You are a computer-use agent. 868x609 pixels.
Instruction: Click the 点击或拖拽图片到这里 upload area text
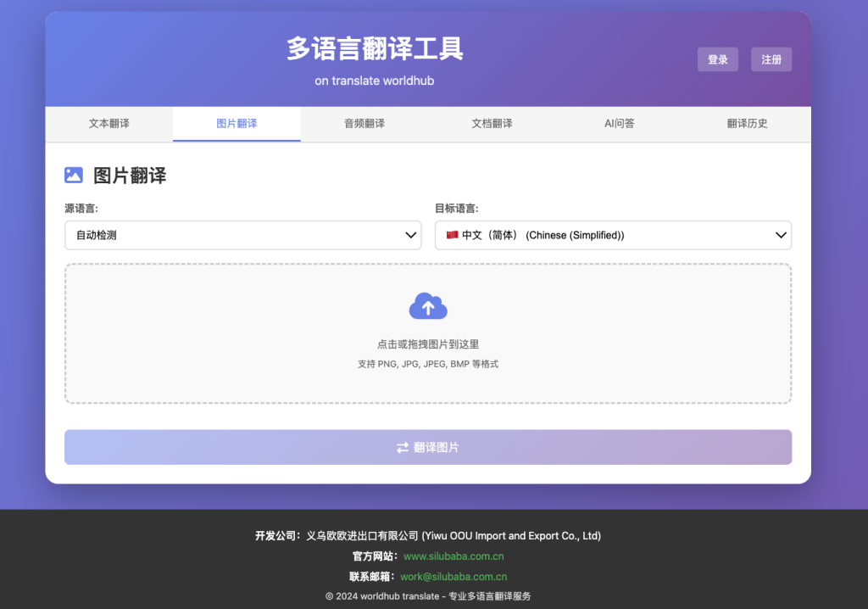(428, 344)
